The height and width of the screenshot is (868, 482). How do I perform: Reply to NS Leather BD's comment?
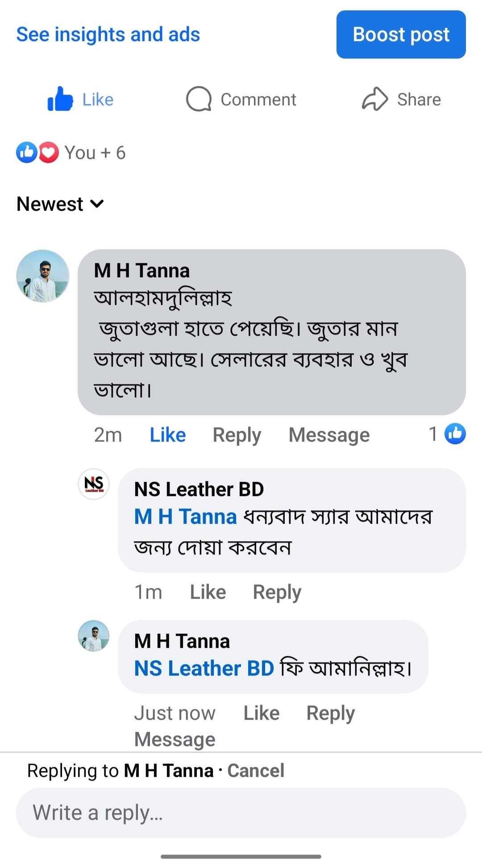(x=276, y=591)
